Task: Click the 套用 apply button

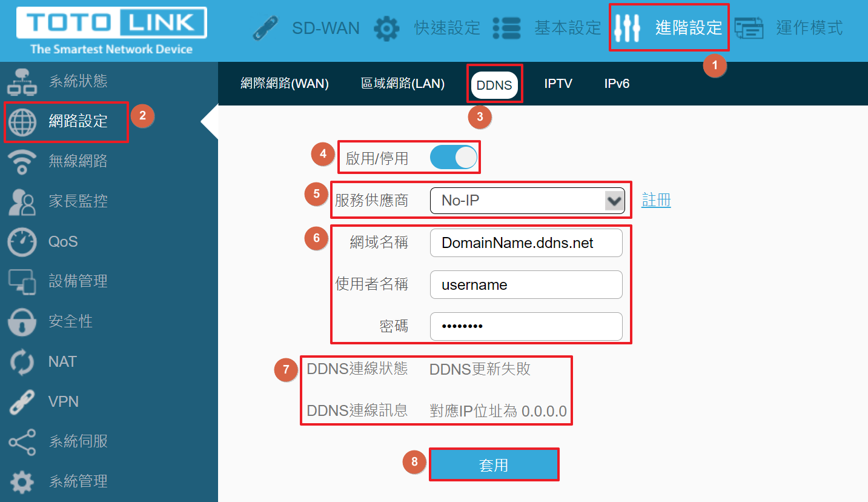Action: [494, 465]
